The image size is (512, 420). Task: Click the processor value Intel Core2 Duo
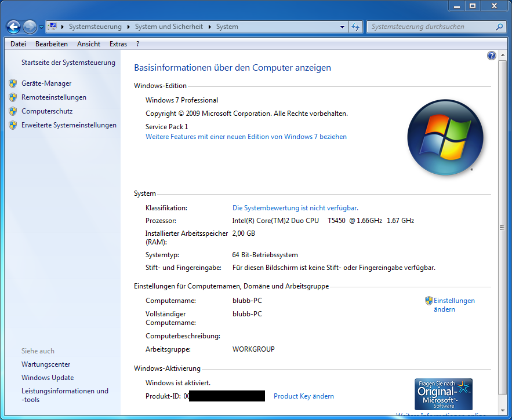coord(324,221)
